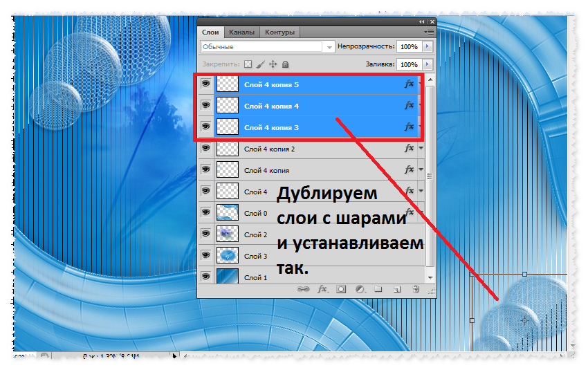Click fx icon on Слой 4 копия 4
The height and width of the screenshot is (370, 588).
coord(409,105)
